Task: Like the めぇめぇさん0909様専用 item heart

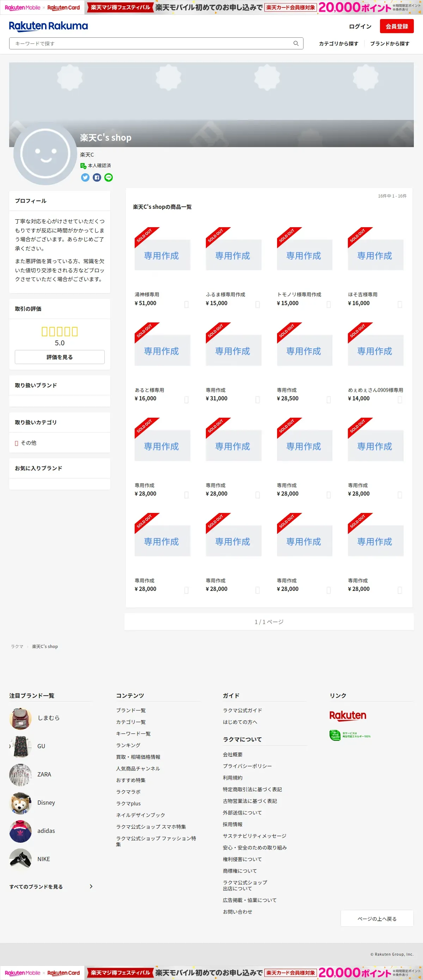Action: click(x=399, y=399)
